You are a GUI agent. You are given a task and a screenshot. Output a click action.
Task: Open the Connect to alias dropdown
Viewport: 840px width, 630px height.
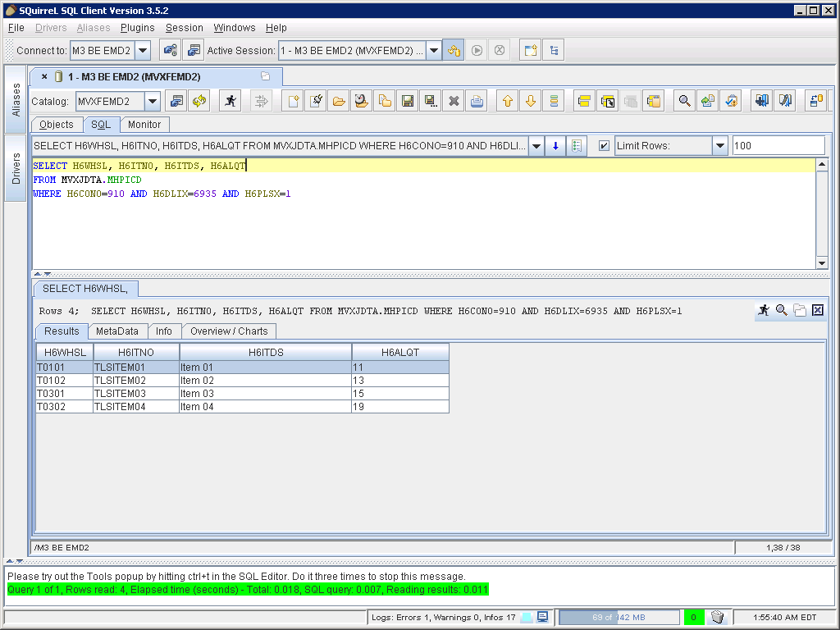click(x=143, y=51)
